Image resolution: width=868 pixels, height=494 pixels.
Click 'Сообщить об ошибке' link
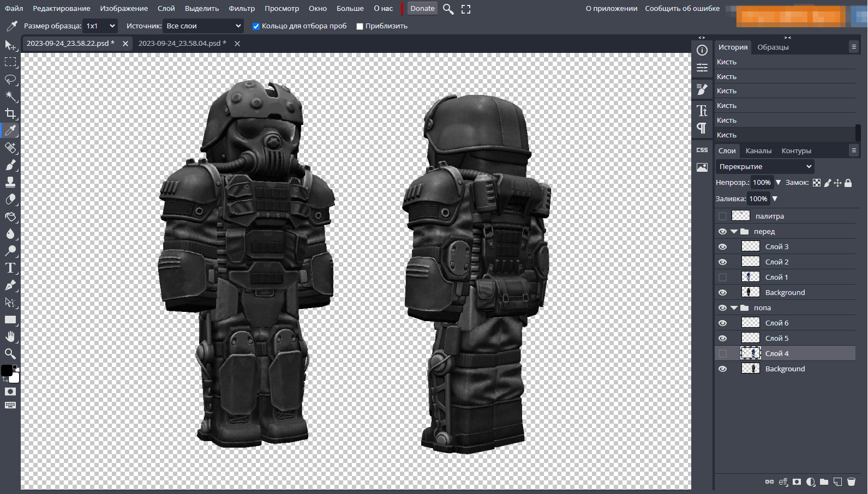click(682, 8)
